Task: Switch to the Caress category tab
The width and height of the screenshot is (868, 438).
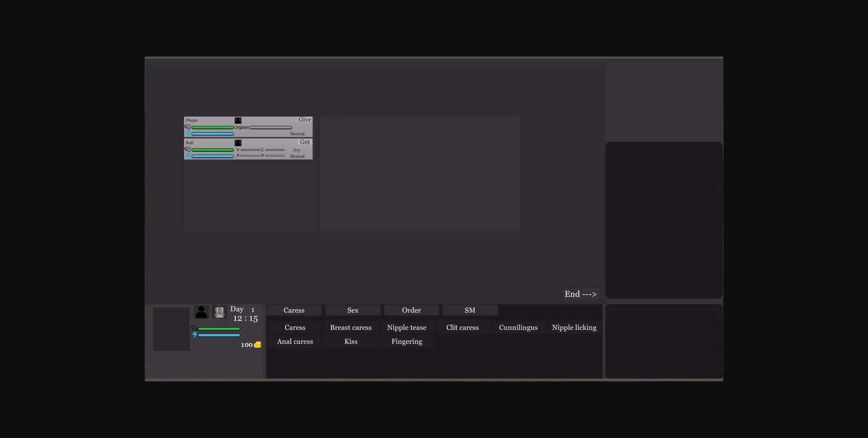Action: (x=294, y=311)
